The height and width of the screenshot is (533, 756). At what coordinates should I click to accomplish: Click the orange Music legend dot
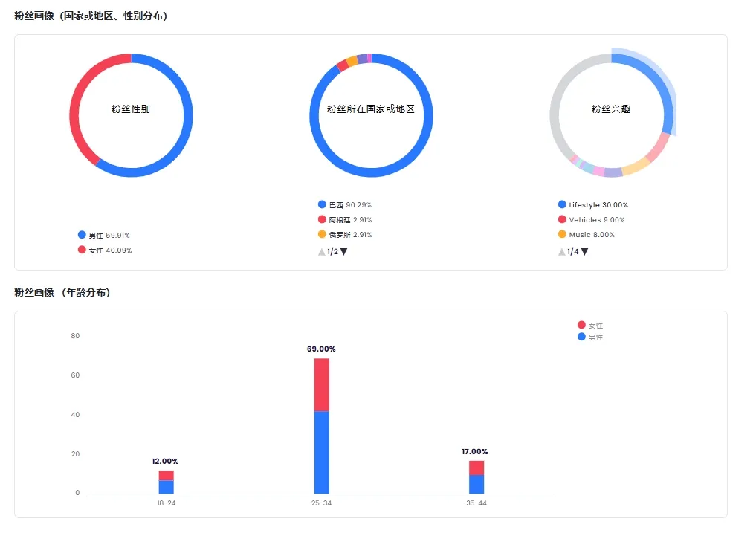560,234
